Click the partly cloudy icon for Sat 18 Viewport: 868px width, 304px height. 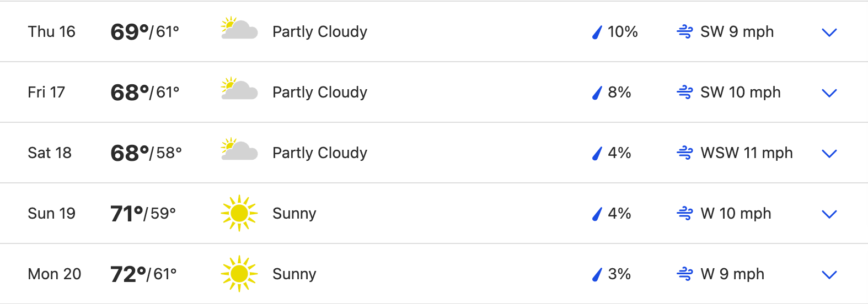pos(239,150)
